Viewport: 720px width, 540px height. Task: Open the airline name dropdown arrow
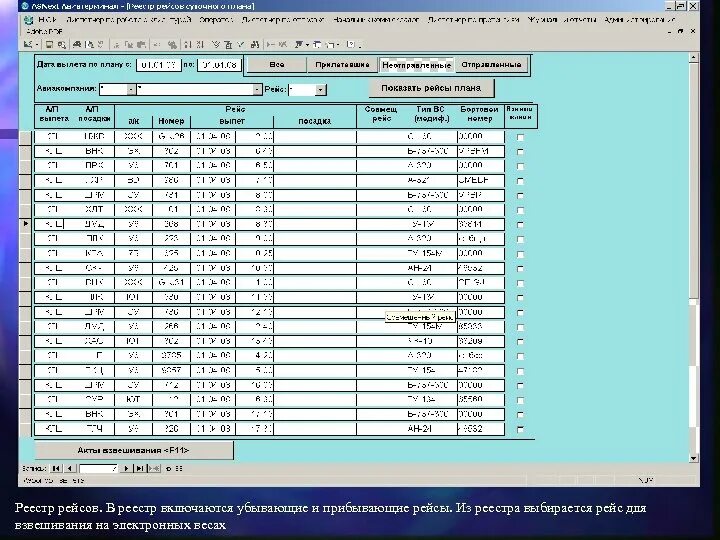pyautogui.click(x=257, y=89)
